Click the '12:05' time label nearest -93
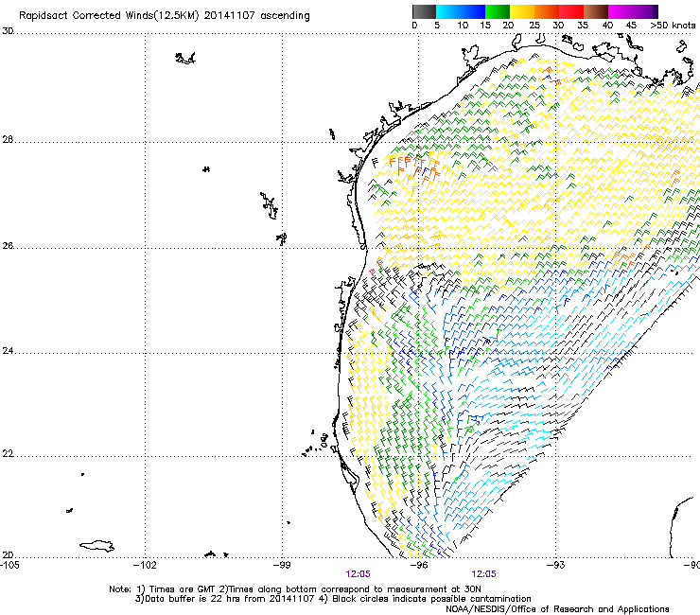The image size is (700, 615). coord(484,574)
